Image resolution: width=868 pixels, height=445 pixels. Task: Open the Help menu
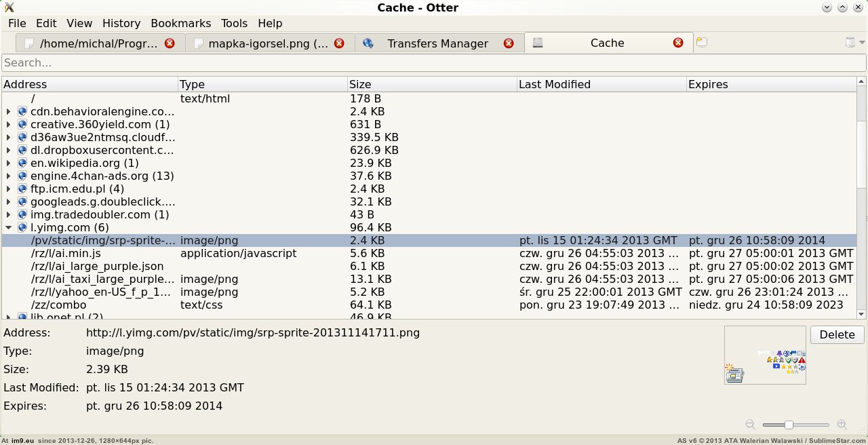point(270,23)
